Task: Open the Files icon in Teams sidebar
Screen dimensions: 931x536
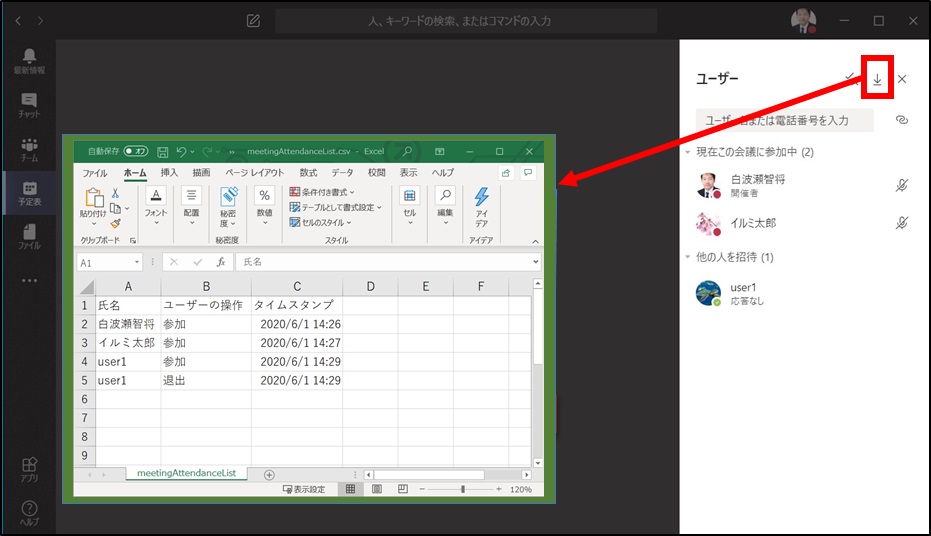Action: click(x=29, y=236)
